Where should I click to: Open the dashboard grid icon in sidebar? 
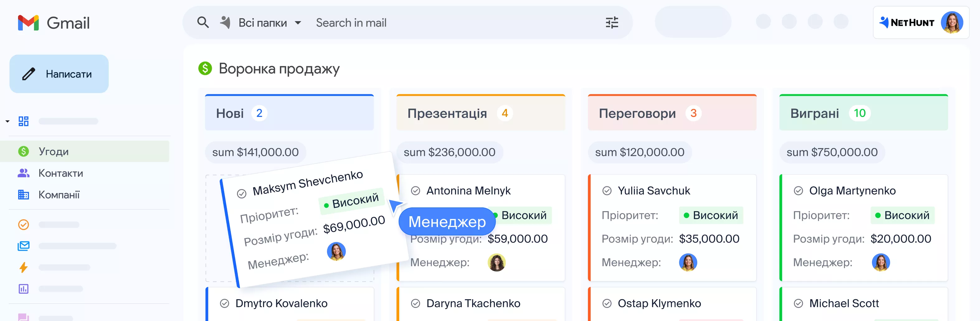24,121
